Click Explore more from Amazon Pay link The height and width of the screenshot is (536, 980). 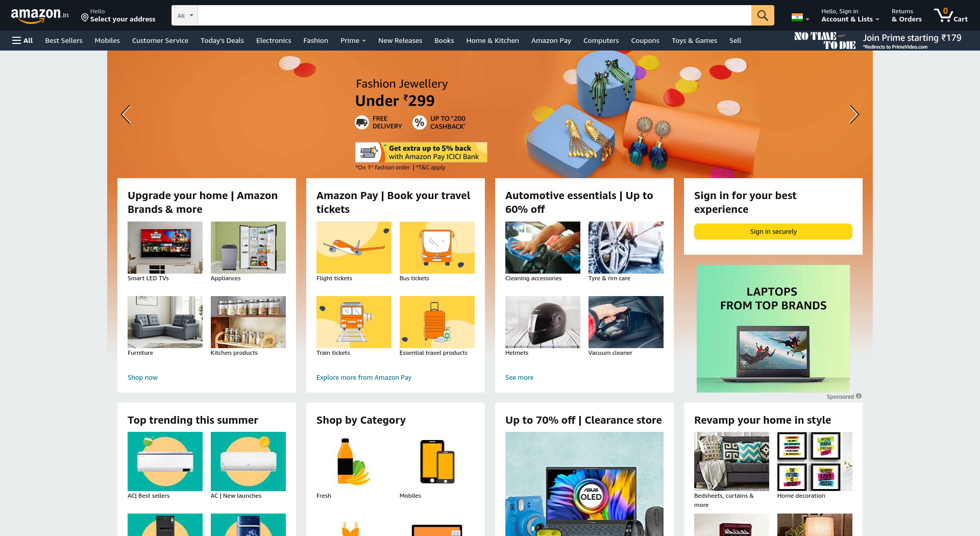coord(364,377)
